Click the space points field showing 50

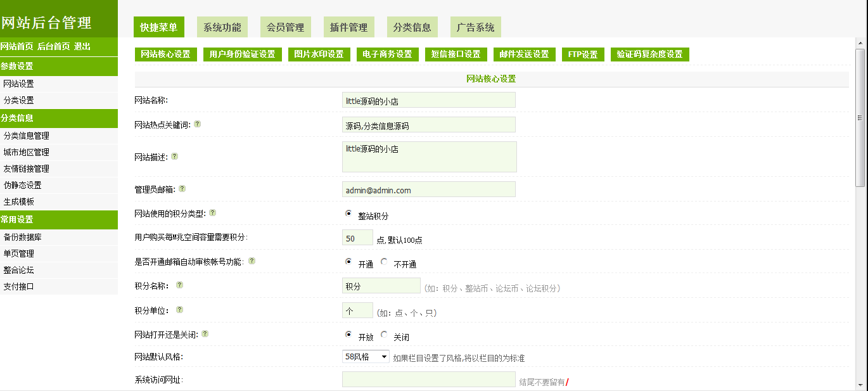[357, 238]
